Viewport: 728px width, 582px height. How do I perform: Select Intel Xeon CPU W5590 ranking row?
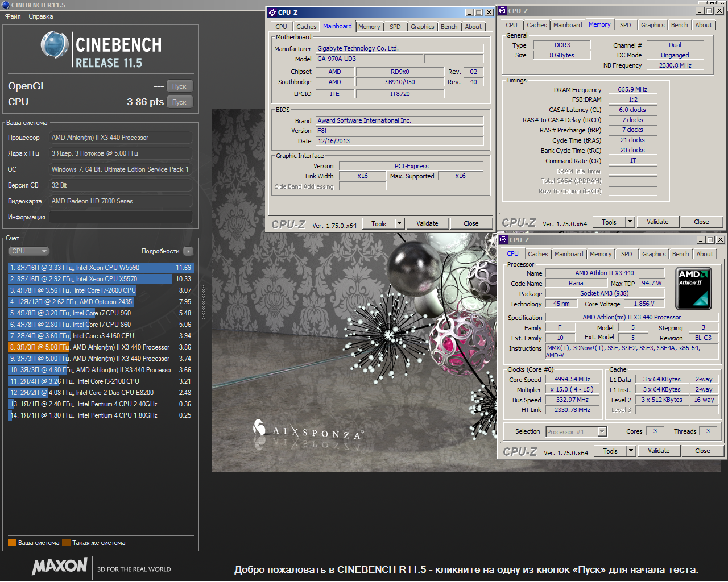point(101,268)
